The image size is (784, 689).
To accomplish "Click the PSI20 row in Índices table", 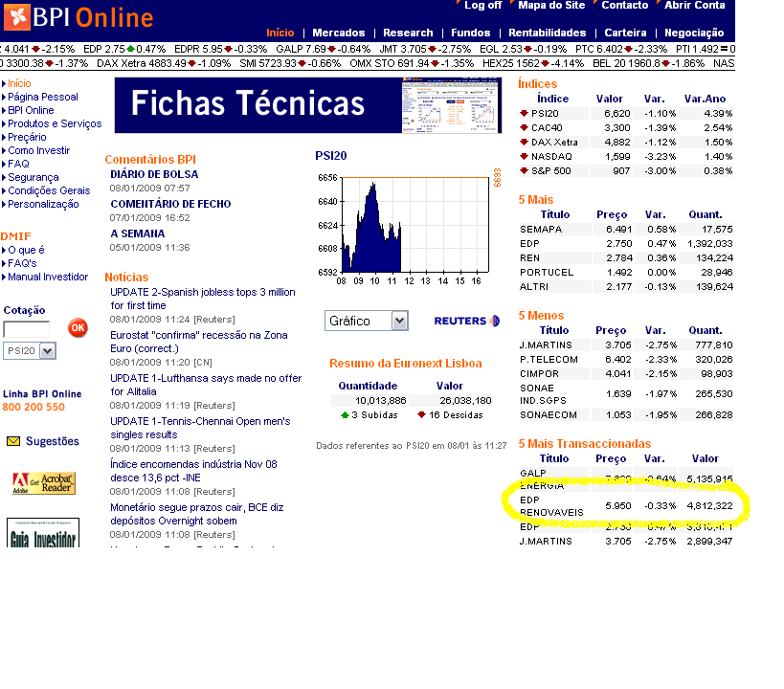I will (626, 114).
